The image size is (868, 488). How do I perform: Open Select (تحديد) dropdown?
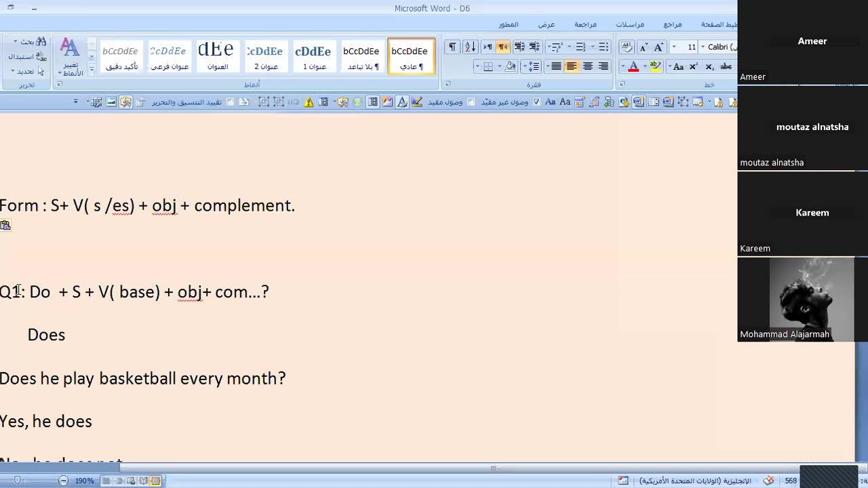pos(27,71)
